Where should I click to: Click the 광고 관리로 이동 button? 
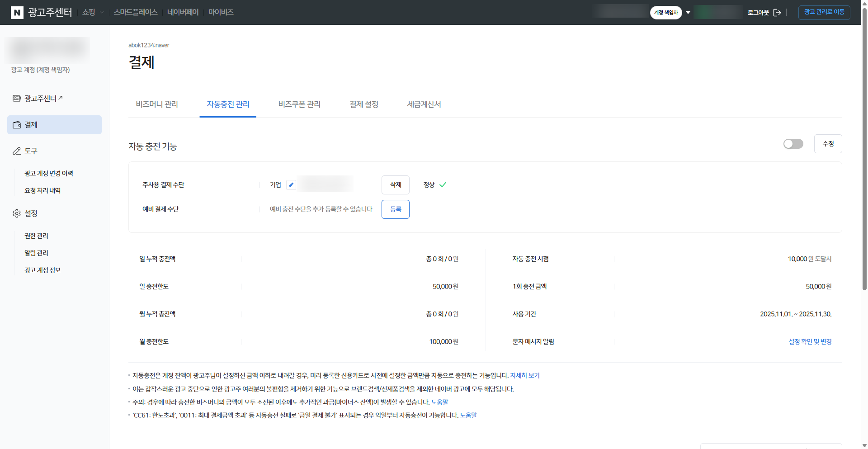(824, 12)
